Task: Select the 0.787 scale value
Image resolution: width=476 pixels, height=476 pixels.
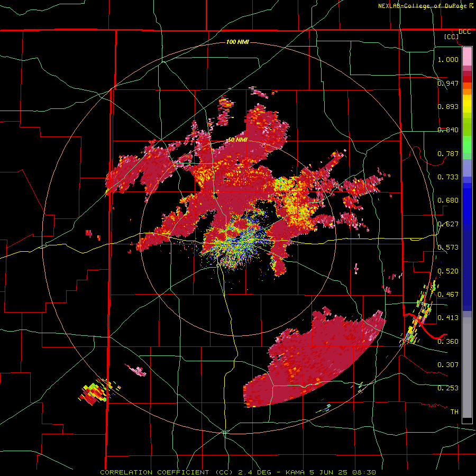Action: tap(448, 153)
